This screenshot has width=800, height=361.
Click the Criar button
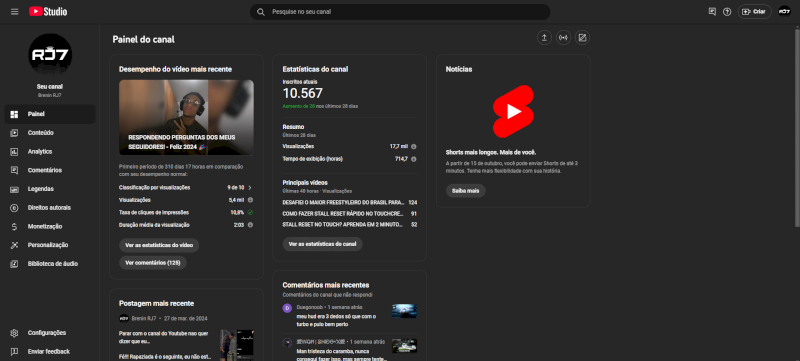pos(755,12)
